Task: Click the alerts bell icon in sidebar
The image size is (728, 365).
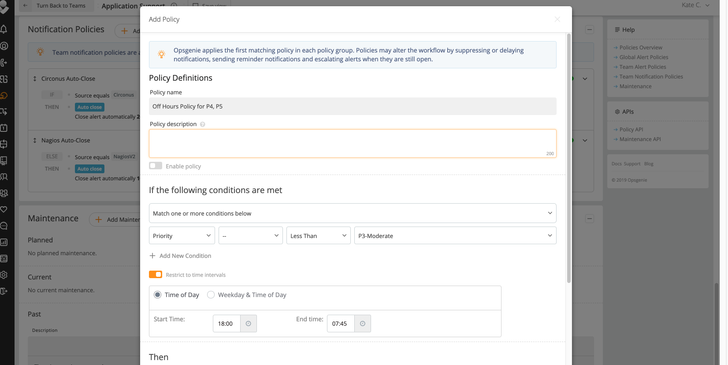Action: [x=4, y=29]
